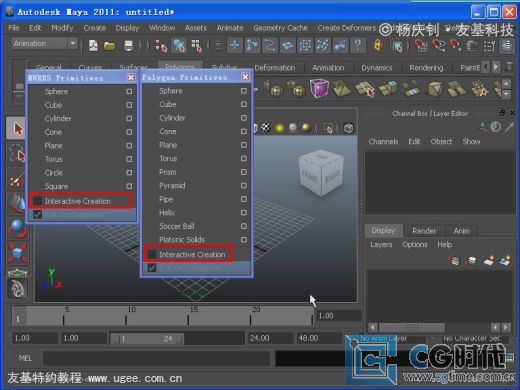Open NURBS Sphere option box

pos(129,91)
